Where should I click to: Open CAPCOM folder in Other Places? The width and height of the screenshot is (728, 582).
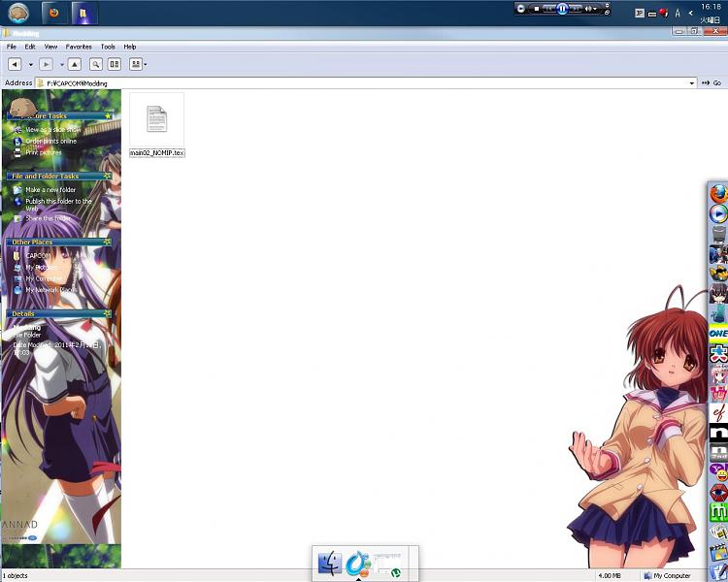click(x=38, y=256)
